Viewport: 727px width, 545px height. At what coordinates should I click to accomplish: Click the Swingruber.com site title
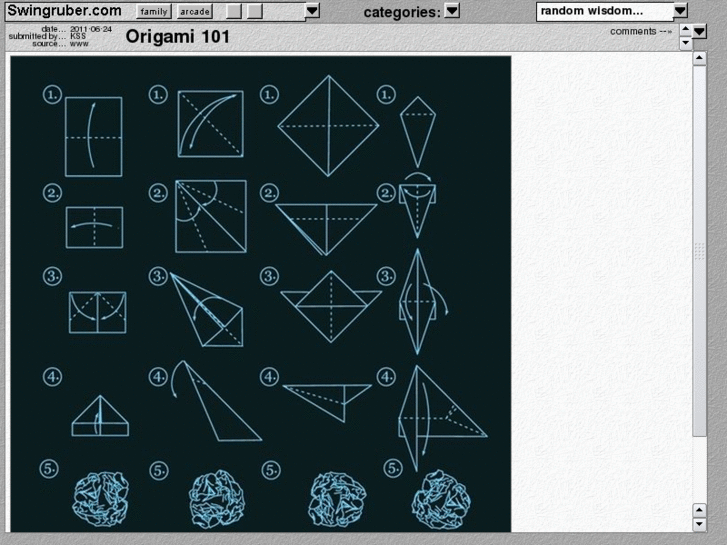click(x=64, y=11)
